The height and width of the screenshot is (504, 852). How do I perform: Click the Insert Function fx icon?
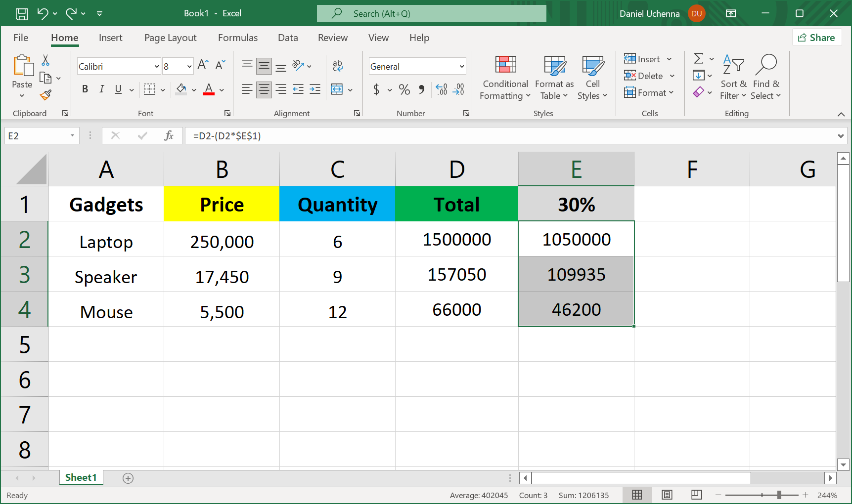click(x=169, y=136)
